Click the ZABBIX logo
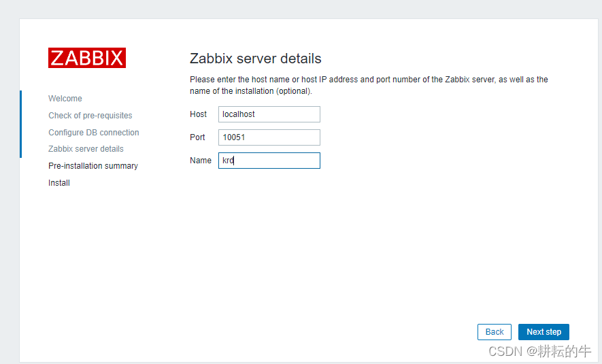This screenshot has width=602, height=364. (x=87, y=58)
